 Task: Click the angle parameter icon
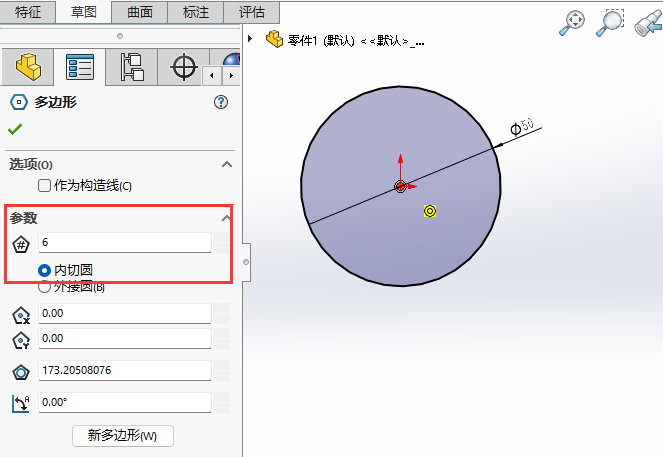pos(21,404)
